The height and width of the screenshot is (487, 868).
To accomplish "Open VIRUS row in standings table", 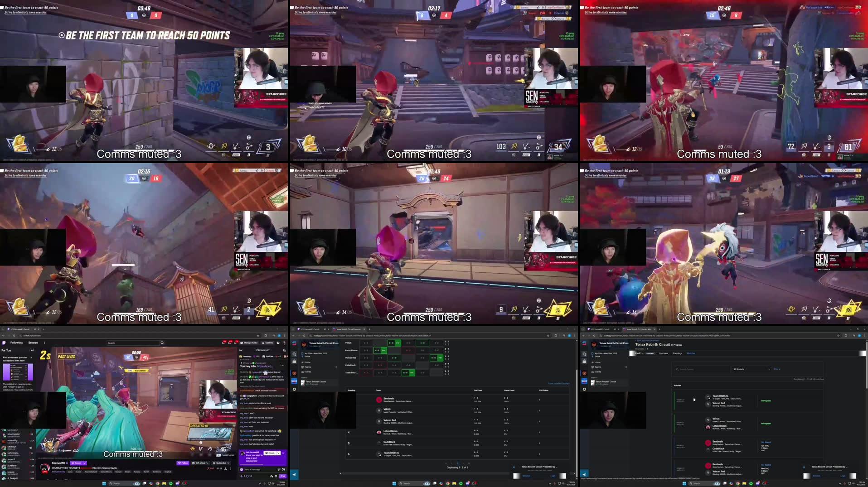I will coord(458,410).
